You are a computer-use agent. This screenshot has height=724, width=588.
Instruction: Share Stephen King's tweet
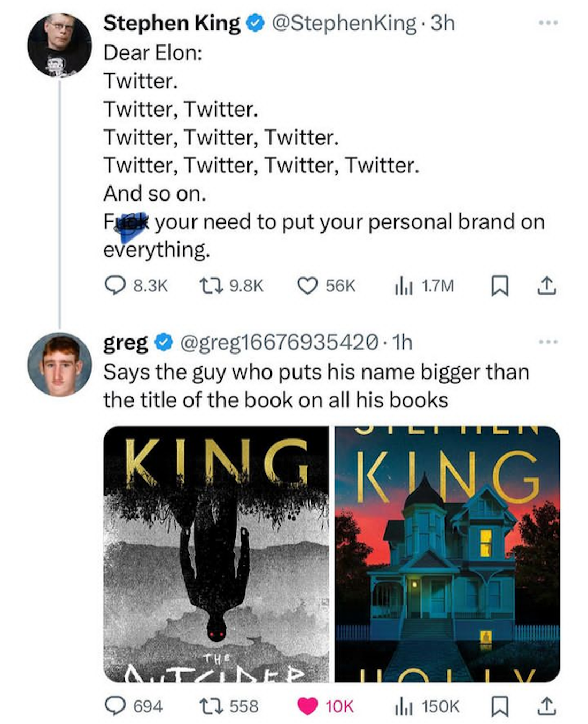[546, 287]
